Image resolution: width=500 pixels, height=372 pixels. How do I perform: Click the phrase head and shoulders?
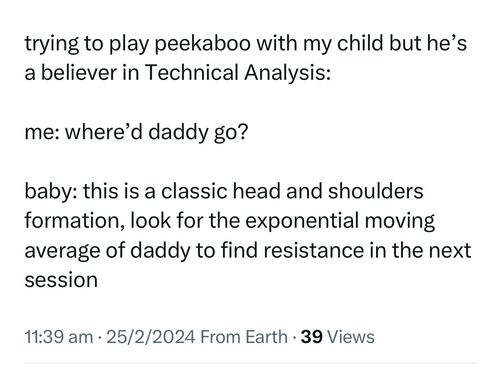(328, 191)
